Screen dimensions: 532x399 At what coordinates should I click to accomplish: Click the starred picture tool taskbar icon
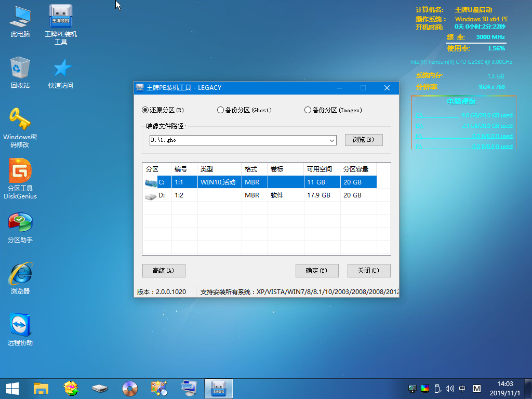pyautogui.click(x=159, y=389)
